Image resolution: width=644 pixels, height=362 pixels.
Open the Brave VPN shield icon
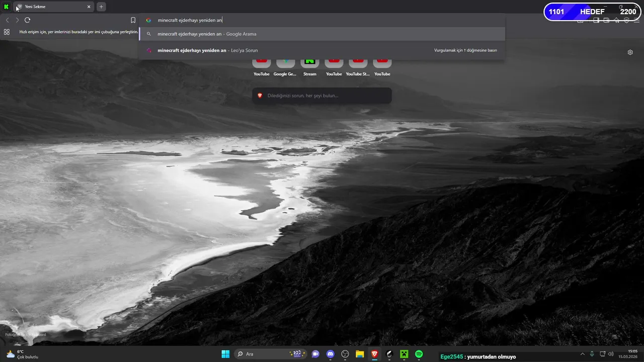626,21
